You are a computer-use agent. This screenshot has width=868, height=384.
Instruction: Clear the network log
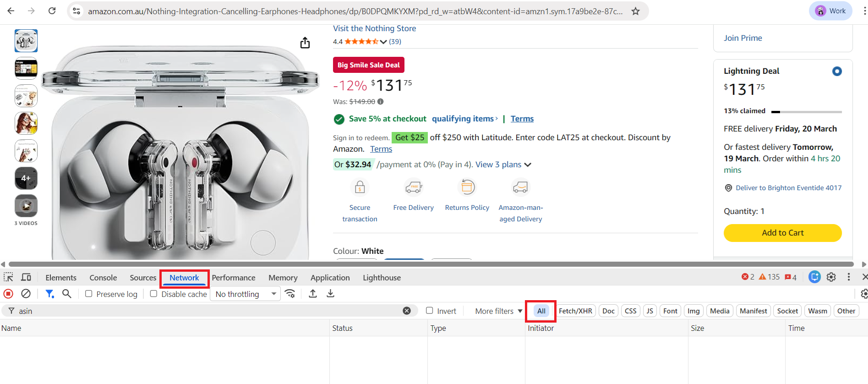point(26,294)
